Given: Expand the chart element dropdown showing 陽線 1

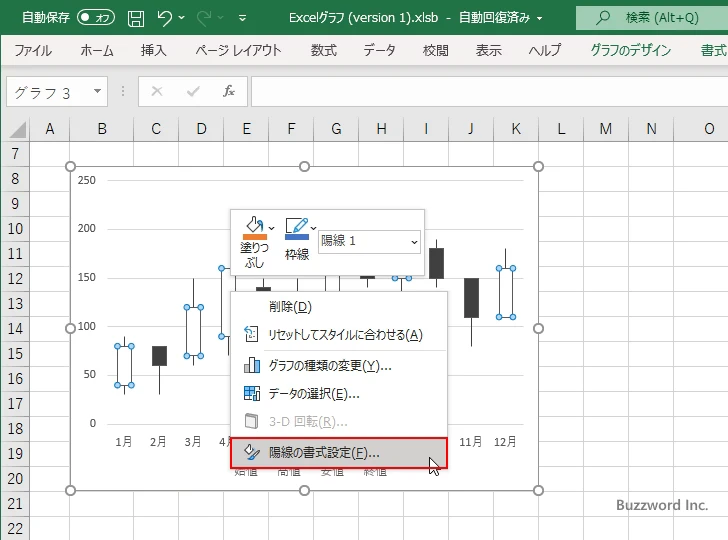Looking at the screenshot, I should click(x=414, y=241).
